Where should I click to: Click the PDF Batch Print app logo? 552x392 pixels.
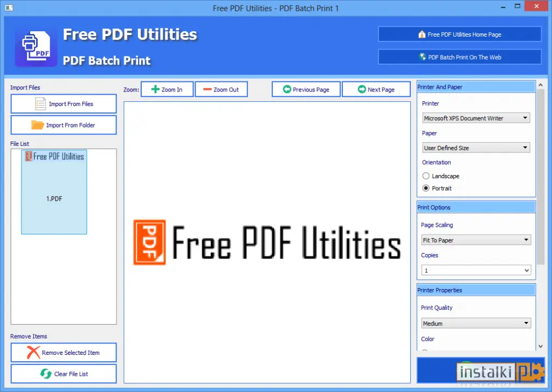(36, 48)
